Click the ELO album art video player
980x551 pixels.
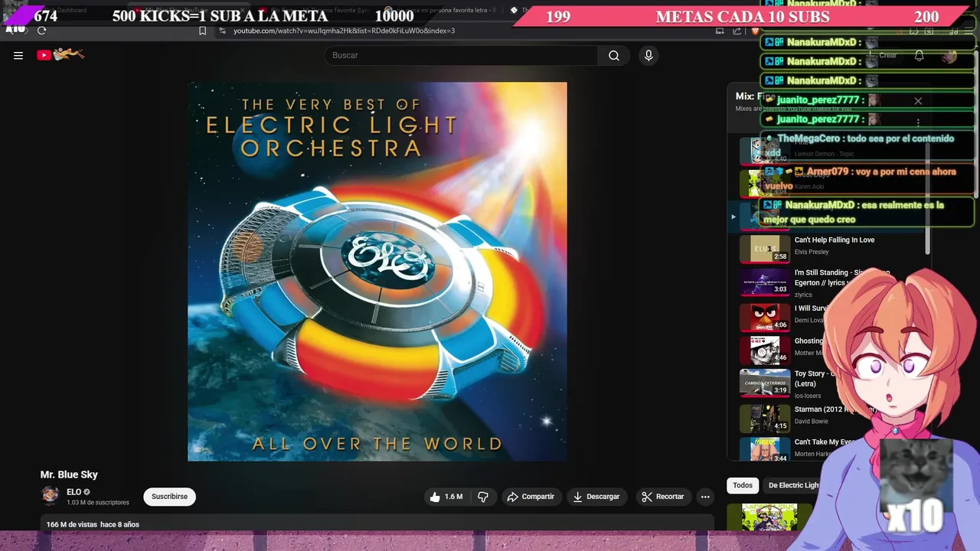(x=377, y=272)
